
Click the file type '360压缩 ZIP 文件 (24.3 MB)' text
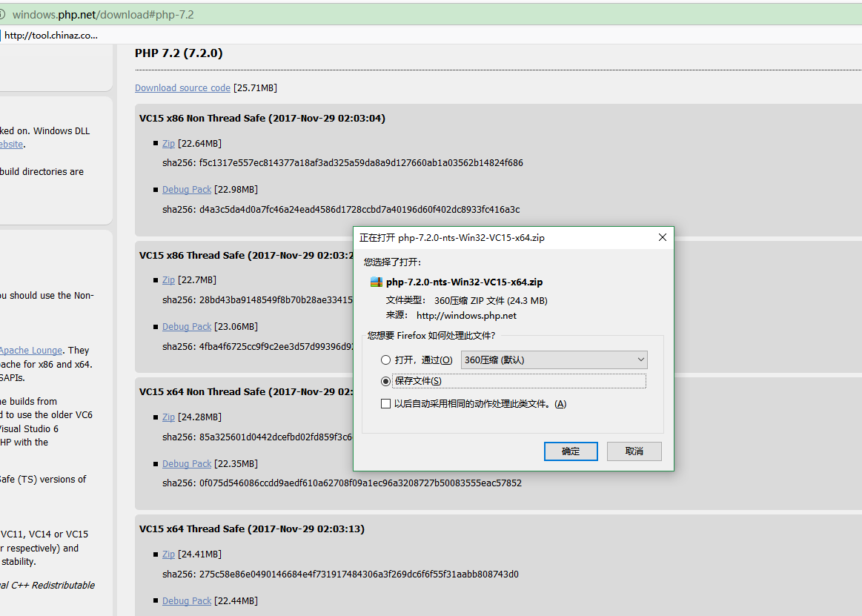point(491,301)
